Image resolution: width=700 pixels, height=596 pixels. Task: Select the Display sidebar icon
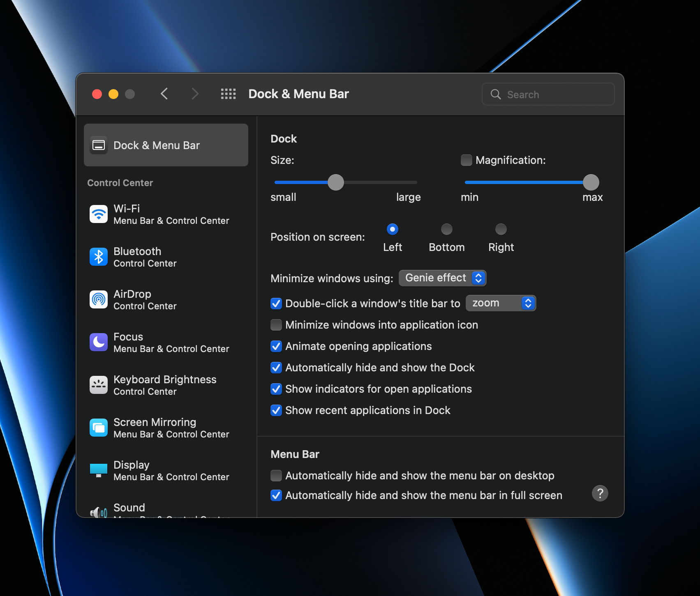[x=99, y=470]
